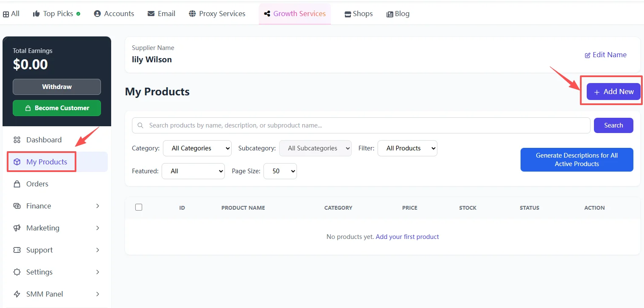Follow the Add your first product link
Image resolution: width=644 pixels, height=308 pixels.
(x=407, y=237)
